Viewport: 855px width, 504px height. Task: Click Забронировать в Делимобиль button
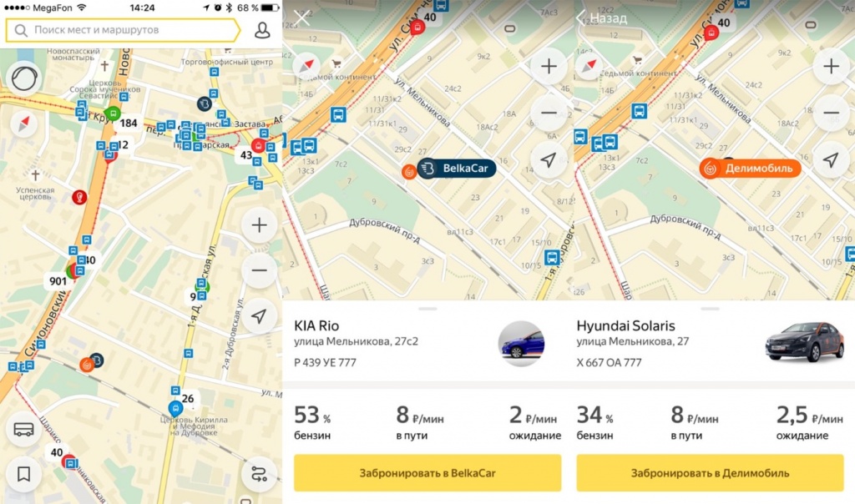pyautogui.click(x=710, y=473)
